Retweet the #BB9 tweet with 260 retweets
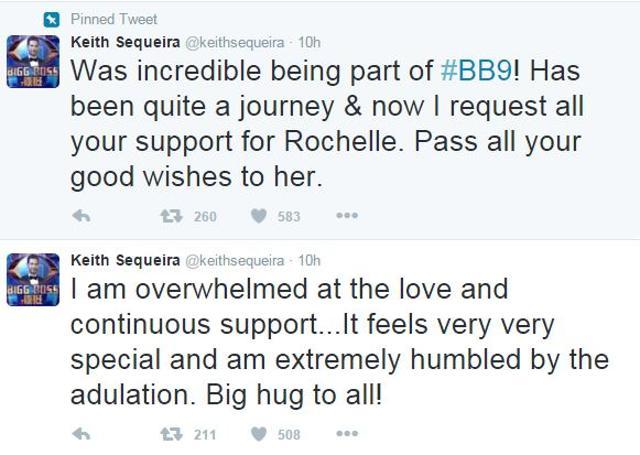The image size is (640, 455). (x=171, y=215)
